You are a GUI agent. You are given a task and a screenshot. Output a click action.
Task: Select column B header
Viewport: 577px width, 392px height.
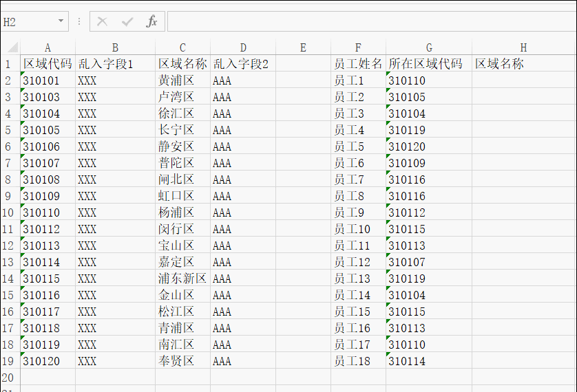click(115, 47)
